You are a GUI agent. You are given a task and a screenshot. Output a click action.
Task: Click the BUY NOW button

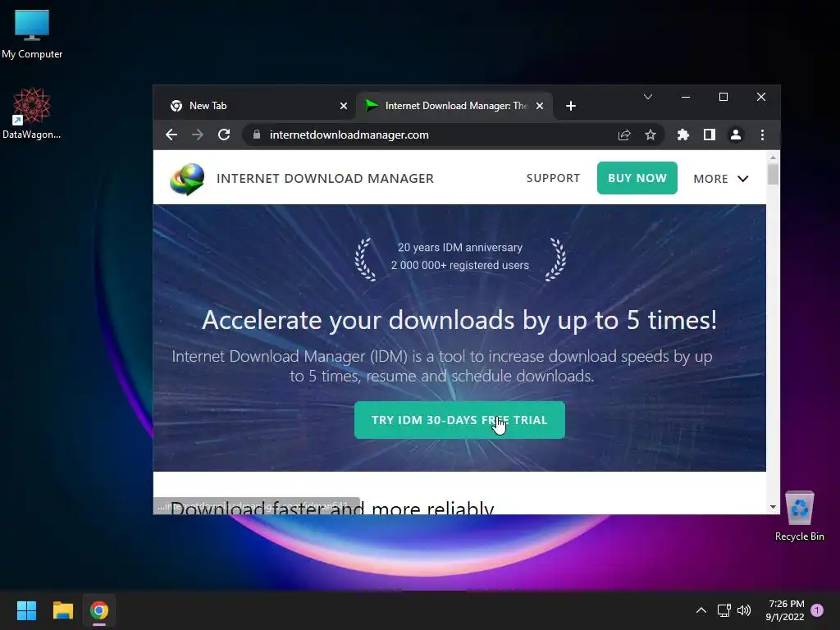pyautogui.click(x=637, y=178)
